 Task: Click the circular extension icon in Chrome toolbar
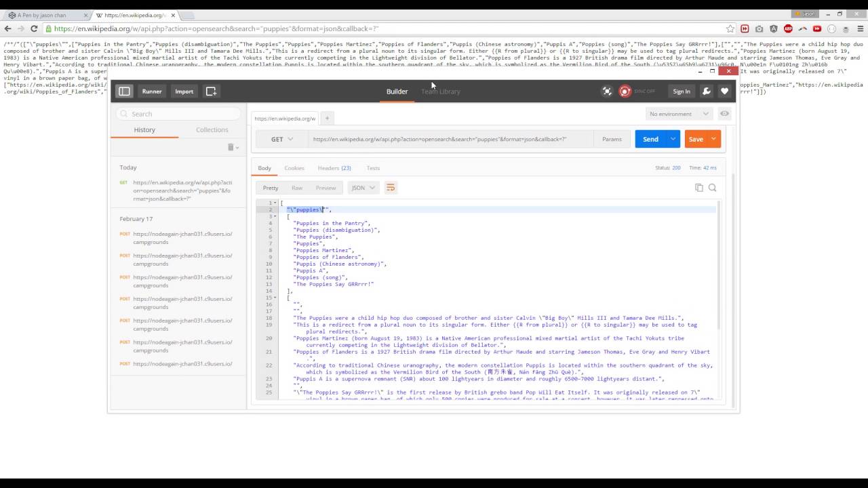pyautogui.click(x=831, y=28)
